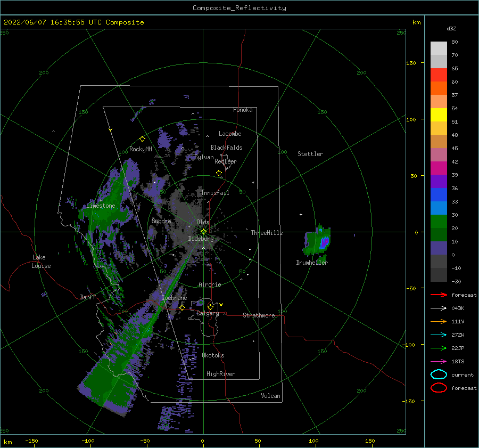
Task: Click the ThreeHills city label
Action: [267, 233]
